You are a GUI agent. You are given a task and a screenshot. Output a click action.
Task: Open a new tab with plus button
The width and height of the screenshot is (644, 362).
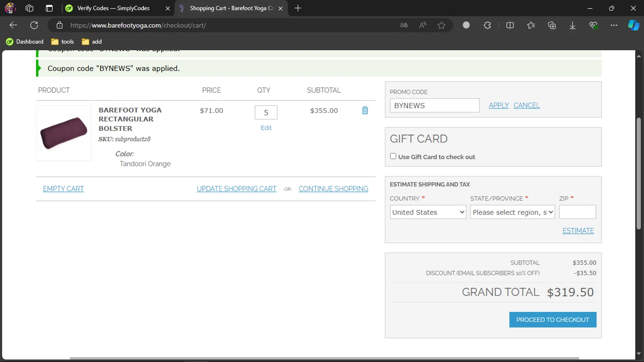pyautogui.click(x=298, y=8)
